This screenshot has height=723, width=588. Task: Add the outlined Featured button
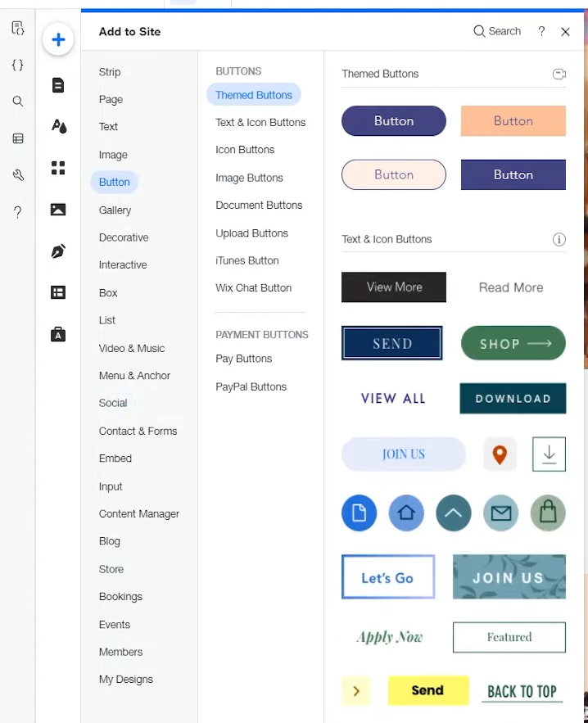tap(509, 637)
